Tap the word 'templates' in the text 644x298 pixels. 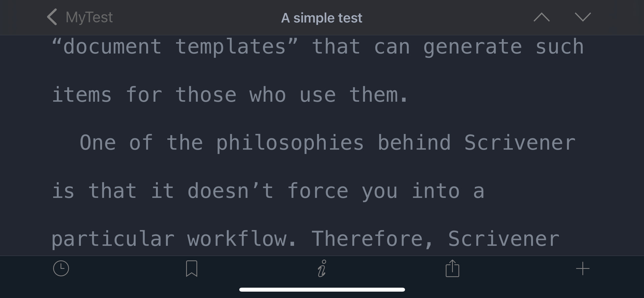pyautogui.click(x=230, y=46)
